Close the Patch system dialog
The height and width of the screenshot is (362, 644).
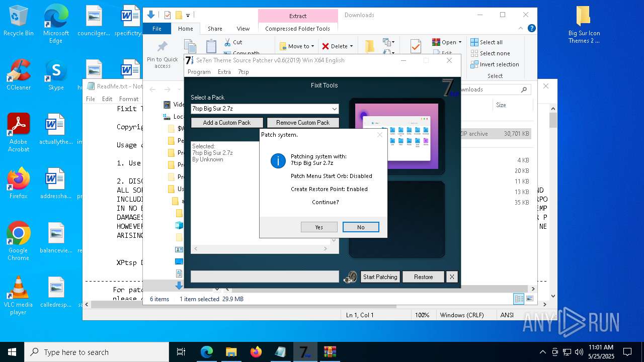coord(380,135)
